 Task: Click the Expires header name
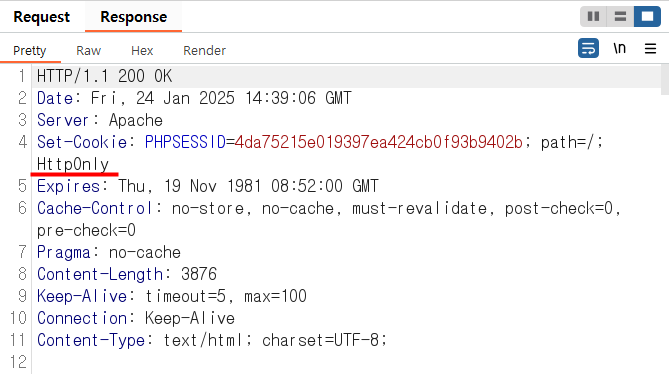point(68,186)
